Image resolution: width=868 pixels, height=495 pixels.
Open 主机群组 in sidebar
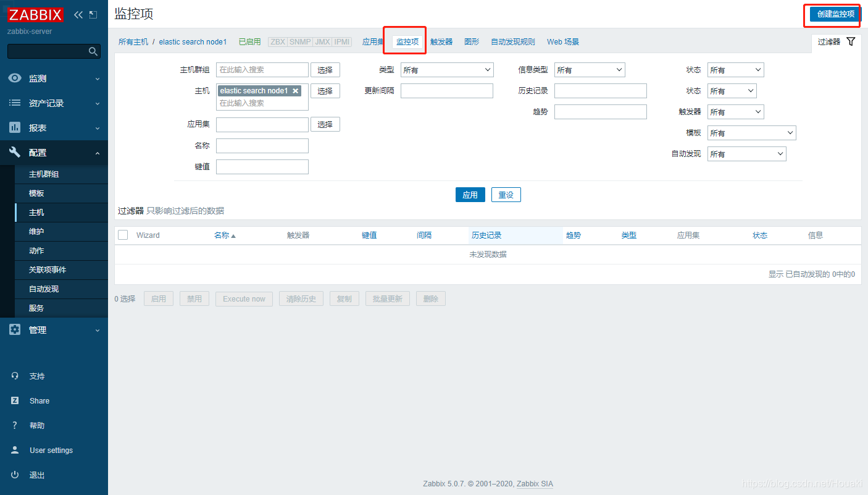click(x=61, y=174)
